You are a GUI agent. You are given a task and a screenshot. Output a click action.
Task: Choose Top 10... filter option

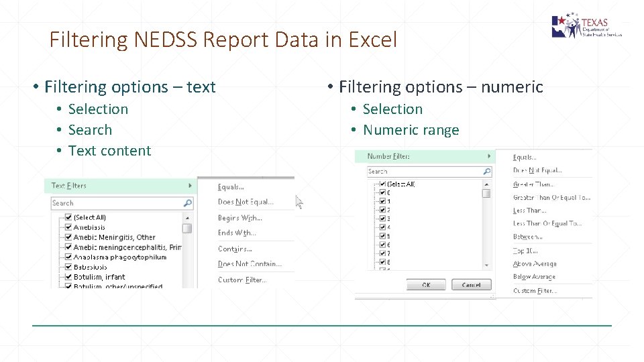point(525,251)
